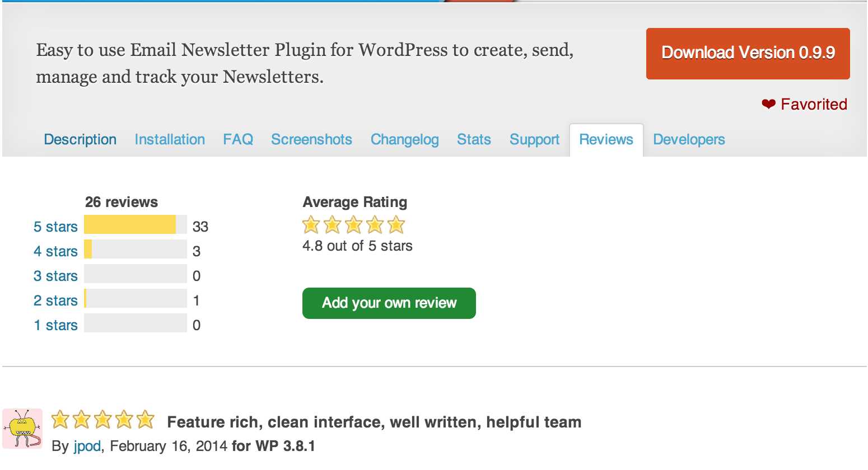
Task: Open the FAQ tab
Action: pyautogui.click(x=238, y=139)
